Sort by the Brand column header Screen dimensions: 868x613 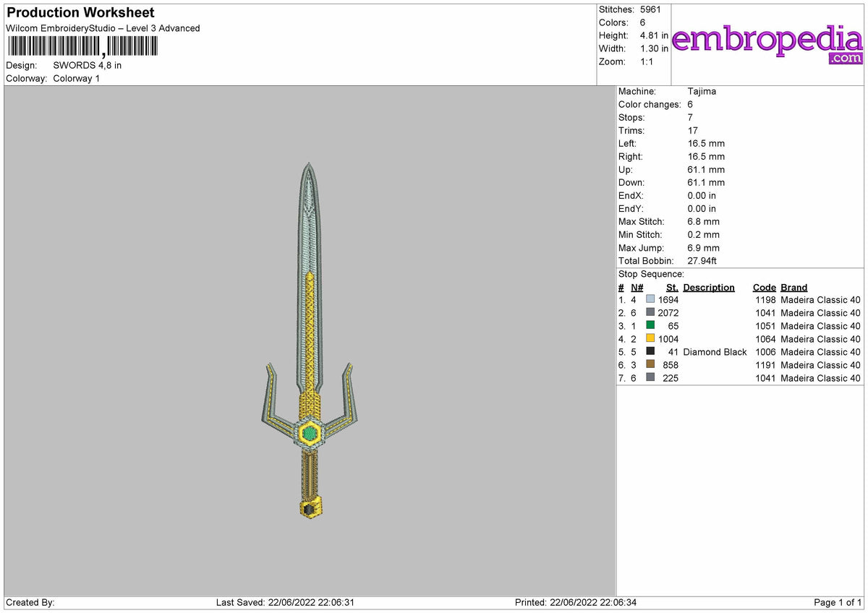(793, 287)
